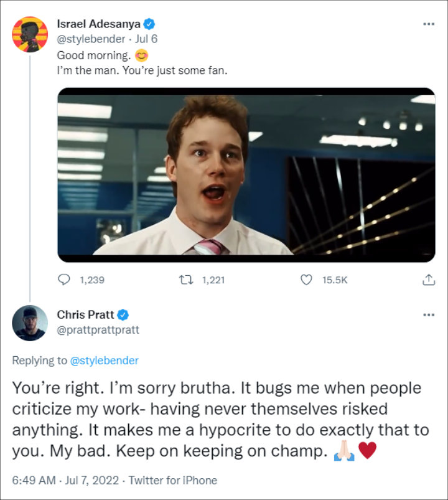Open the @stylebender handle in tweet header
Screen dimensions: 448x500
click(91, 39)
